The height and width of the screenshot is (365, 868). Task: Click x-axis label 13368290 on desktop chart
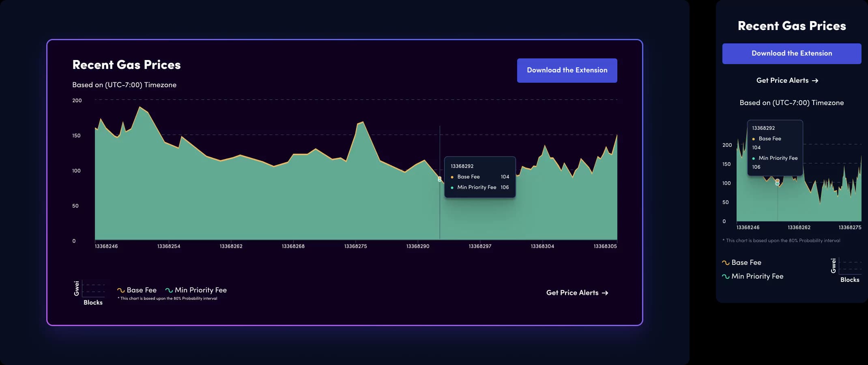418,246
